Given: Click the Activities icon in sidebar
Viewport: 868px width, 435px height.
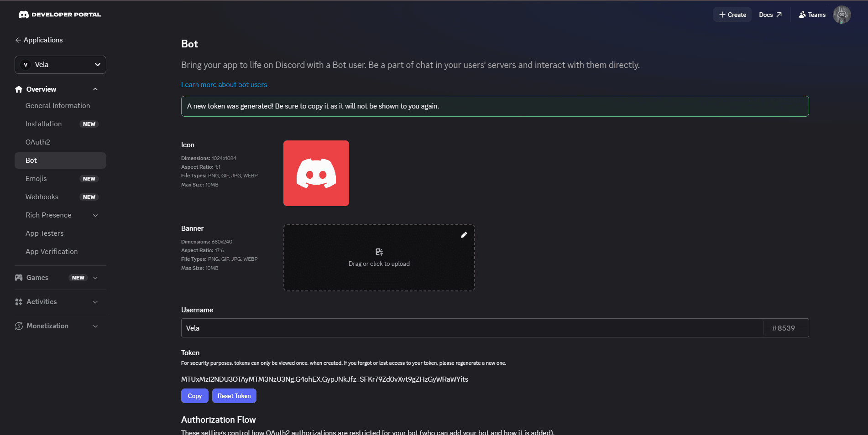Looking at the screenshot, I should (19, 302).
